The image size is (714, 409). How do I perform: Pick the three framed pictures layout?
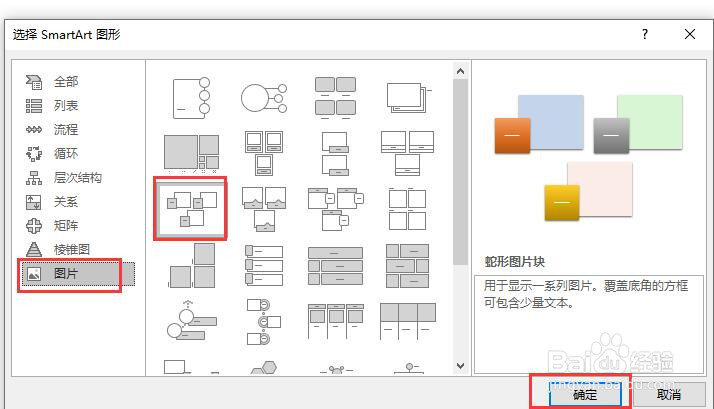coord(264,153)
